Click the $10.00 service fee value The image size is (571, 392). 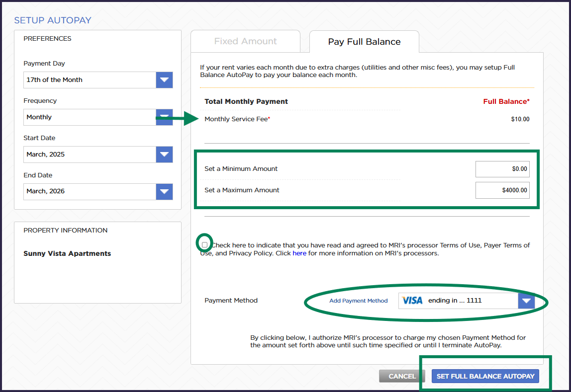tap(520, 119)
